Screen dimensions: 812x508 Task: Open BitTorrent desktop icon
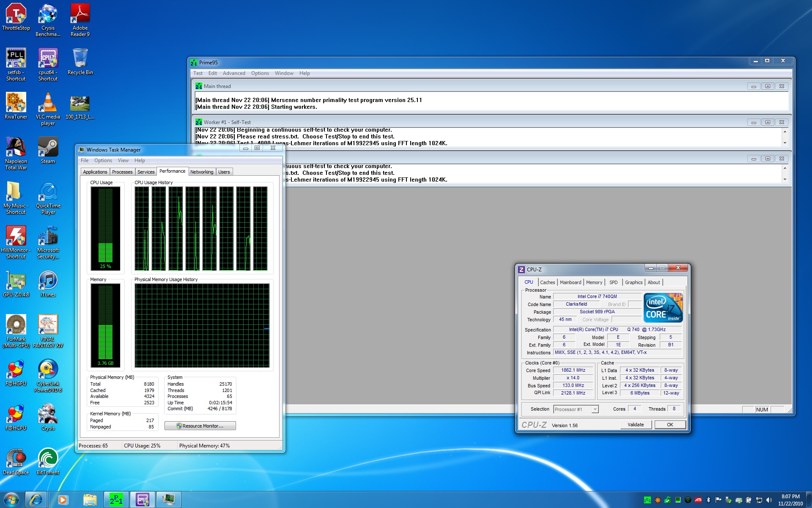48,461
